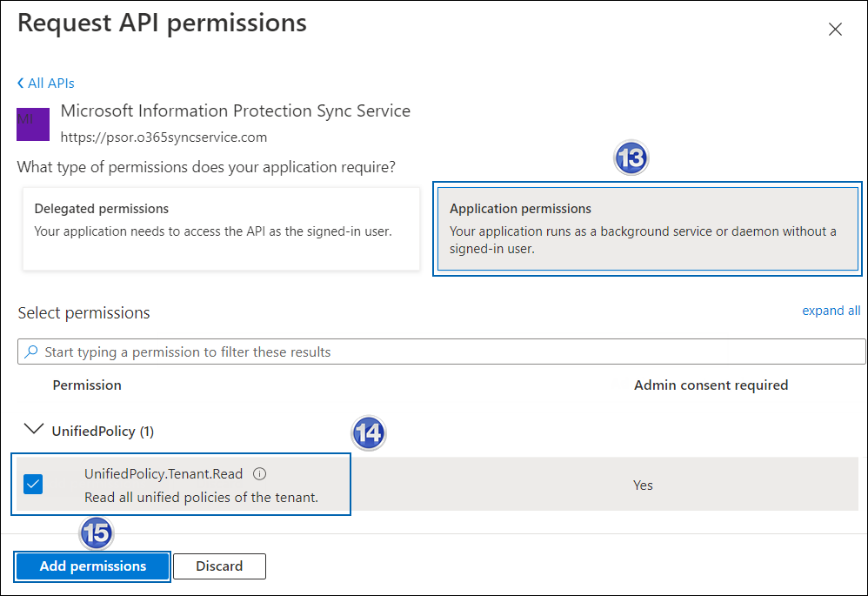Close the Request API permissions pane
Screen dimensions: 868x596
pos(835,29)
